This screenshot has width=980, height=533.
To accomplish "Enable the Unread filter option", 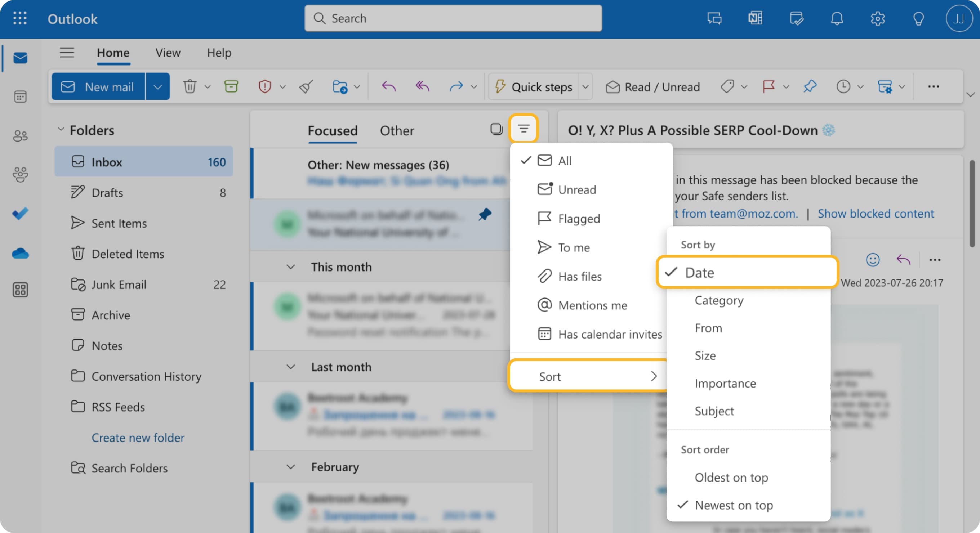I will pos(577,189).
